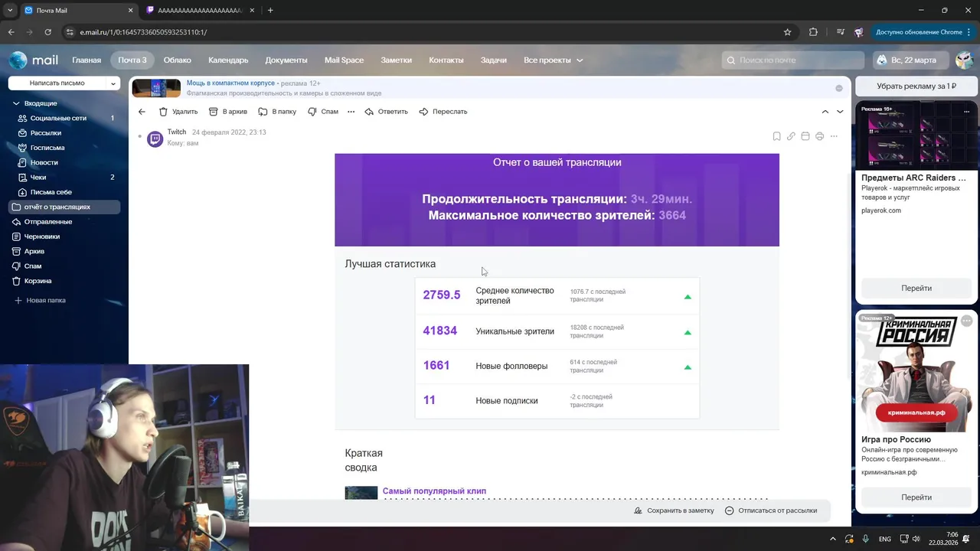Click the calendar icon in email header
Image resolution: width=980 pixels, height=551 pixels.
[x=805, y=136]
